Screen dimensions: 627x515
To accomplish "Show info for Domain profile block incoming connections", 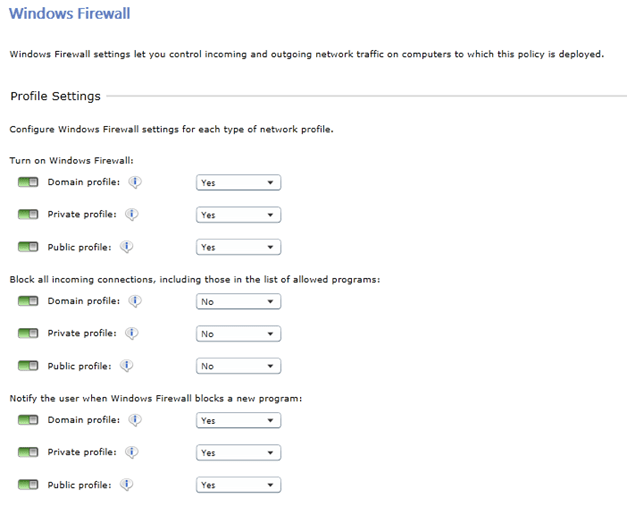I will [135, 301].
